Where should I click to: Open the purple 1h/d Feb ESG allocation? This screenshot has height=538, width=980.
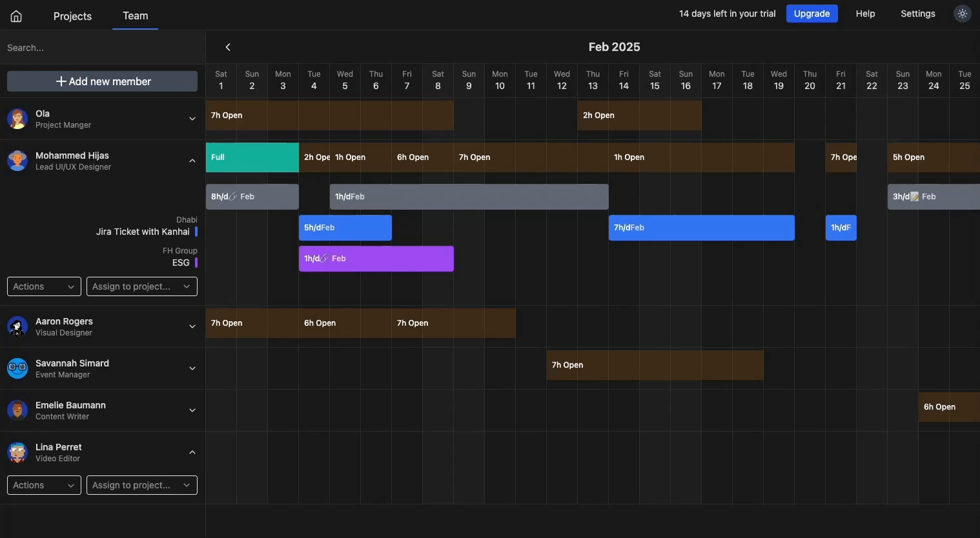click(376, 259)
